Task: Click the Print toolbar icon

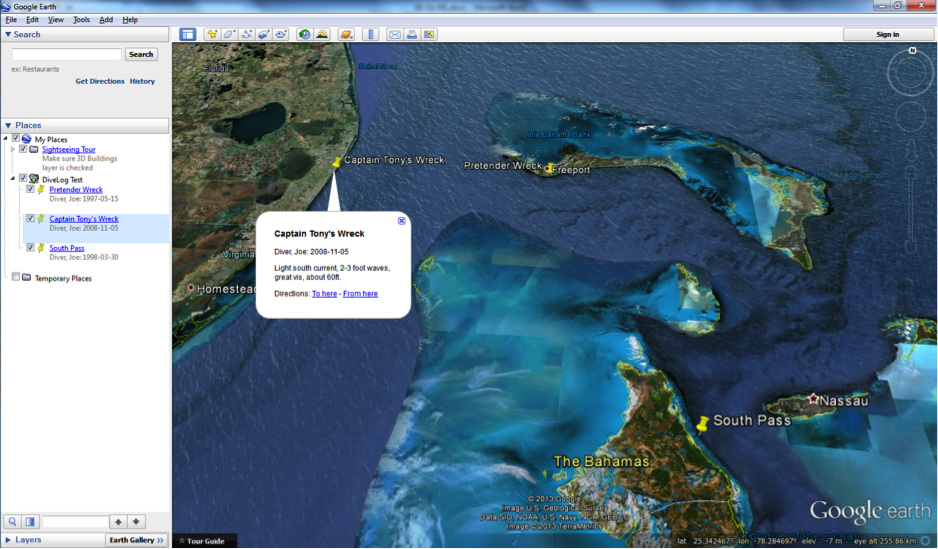Action: coord(412,34)
